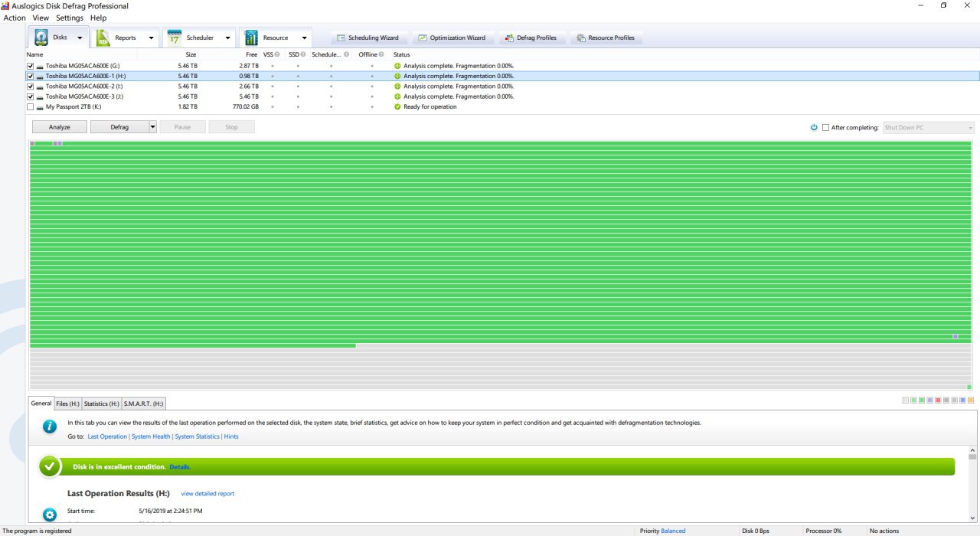The height and width of the screenshot is (536, 980).
Task: Open the Disks tab icon
Action: coord(41,38)
